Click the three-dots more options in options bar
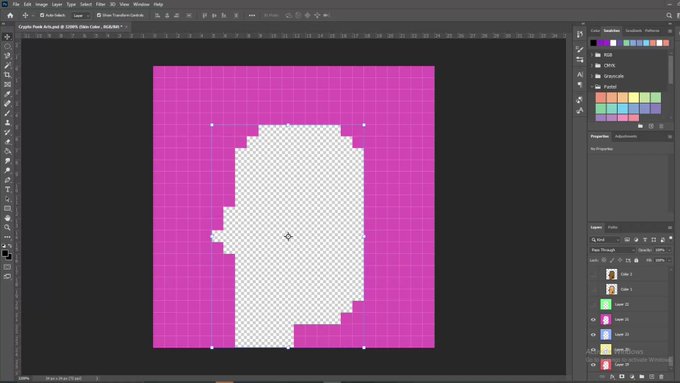This screenshot has height=383, width=680. 252,15
